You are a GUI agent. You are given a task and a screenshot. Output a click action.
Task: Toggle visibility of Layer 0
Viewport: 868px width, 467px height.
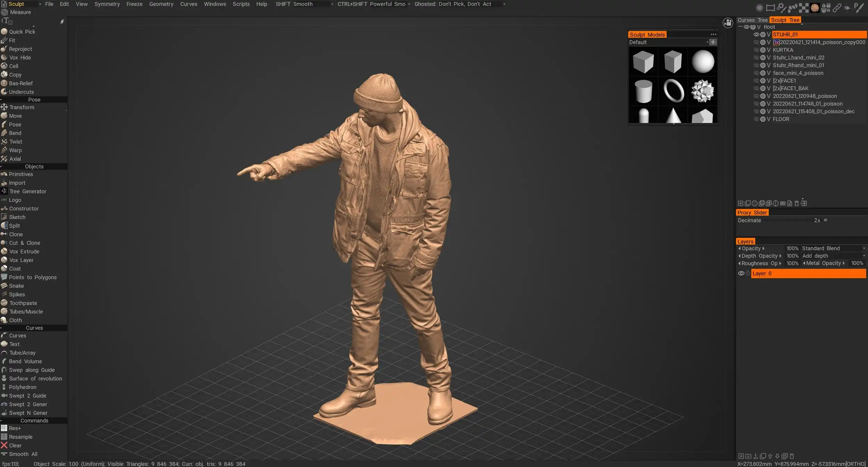[x=741, y=274]
